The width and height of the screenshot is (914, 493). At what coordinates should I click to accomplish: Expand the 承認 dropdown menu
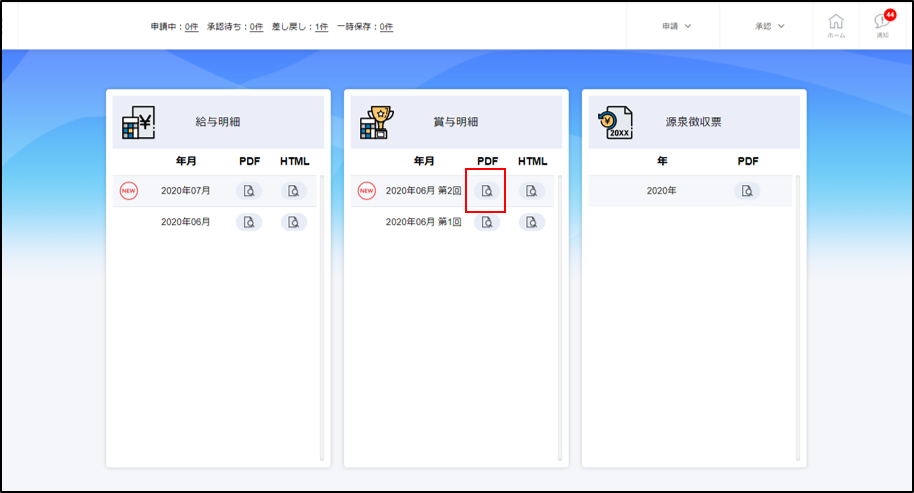click(769, 26)
